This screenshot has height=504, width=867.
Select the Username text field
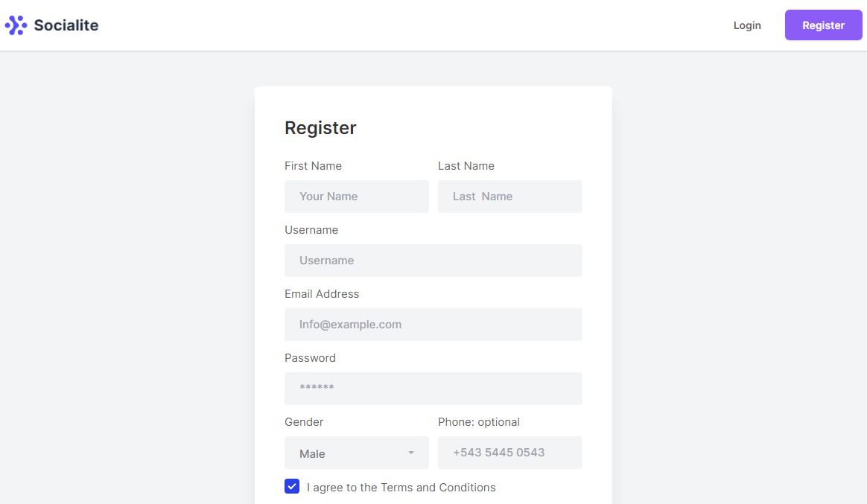pos(433,261)
